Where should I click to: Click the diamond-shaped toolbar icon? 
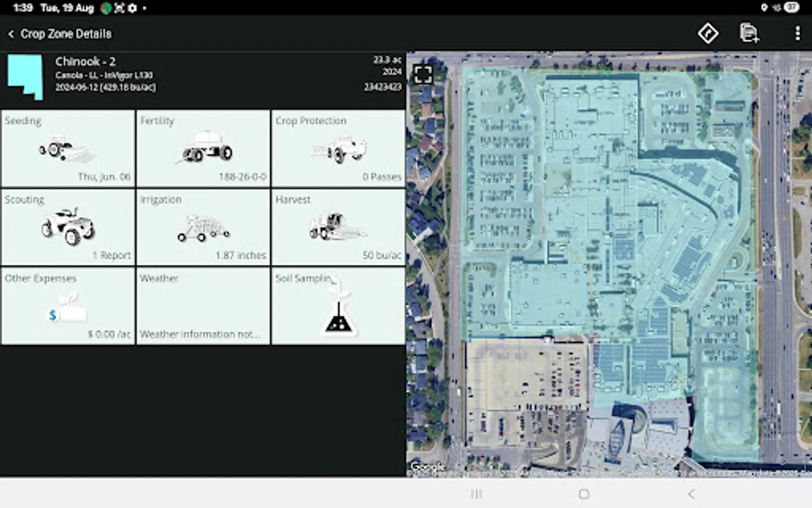[x=708, y=33]
